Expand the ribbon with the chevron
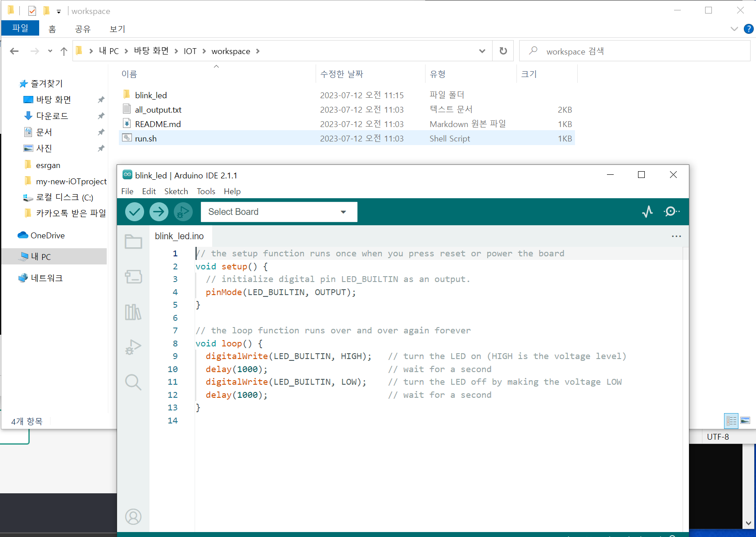This screenshot has height=537, width=756. (x=734, y=29)
